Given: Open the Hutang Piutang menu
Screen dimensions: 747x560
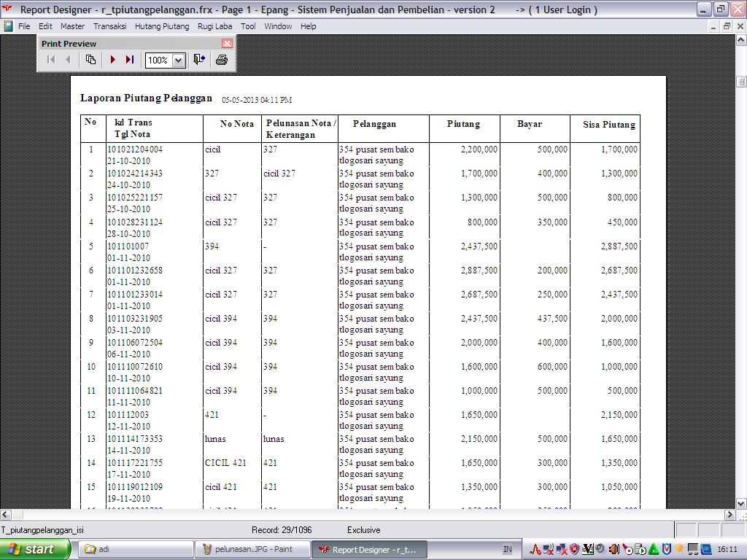Looking at the screenshot, I should coord(162,26).
